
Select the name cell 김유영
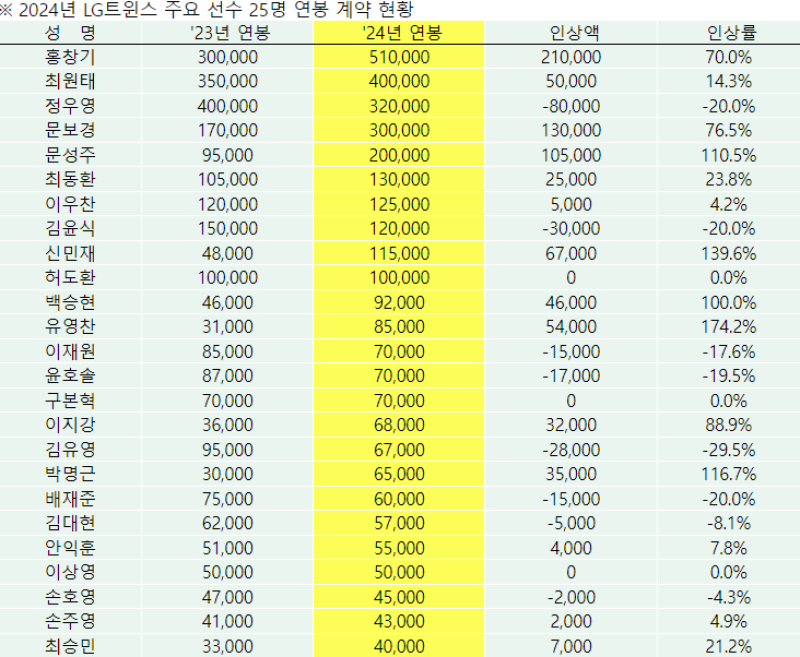coord(70,449)
